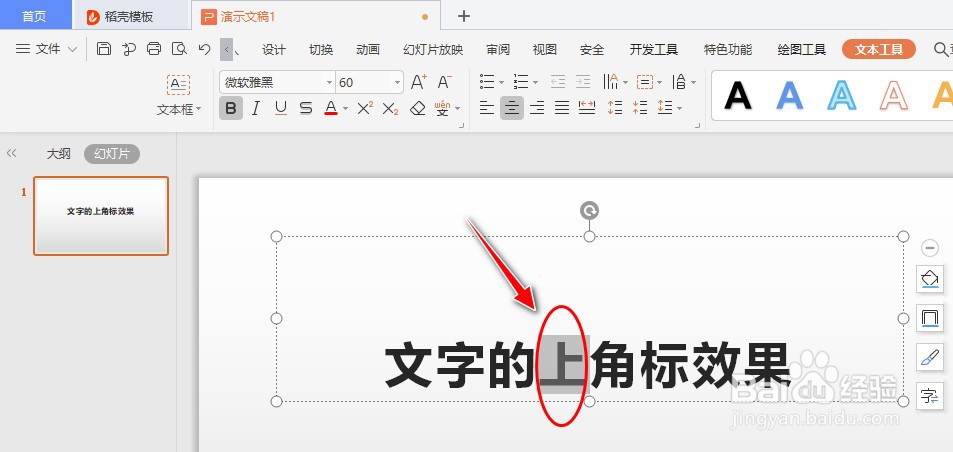Click the Undo arrow icon
This screenshot has width=953, height=452.
[204, 49]
